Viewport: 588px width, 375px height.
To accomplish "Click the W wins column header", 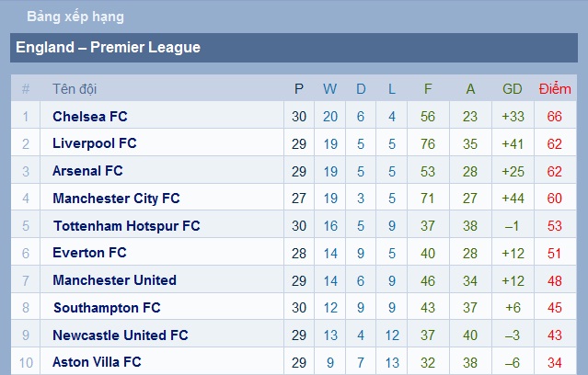I will coord(329,89).
